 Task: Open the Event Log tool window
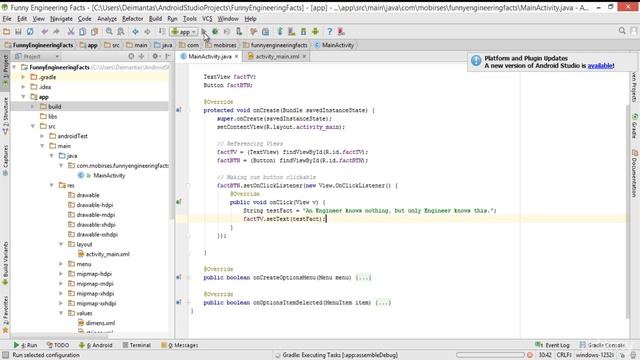click(x=552, y=345)
